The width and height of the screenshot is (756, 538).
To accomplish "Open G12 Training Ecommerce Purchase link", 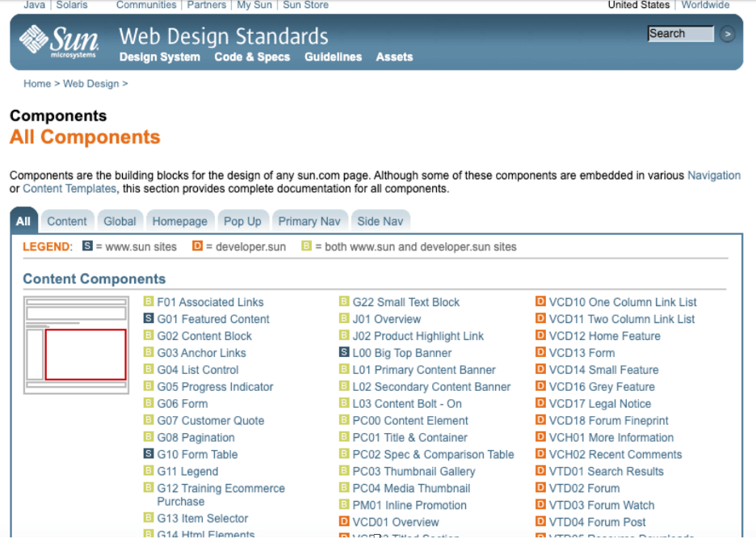I will click(x=220, y=494).
